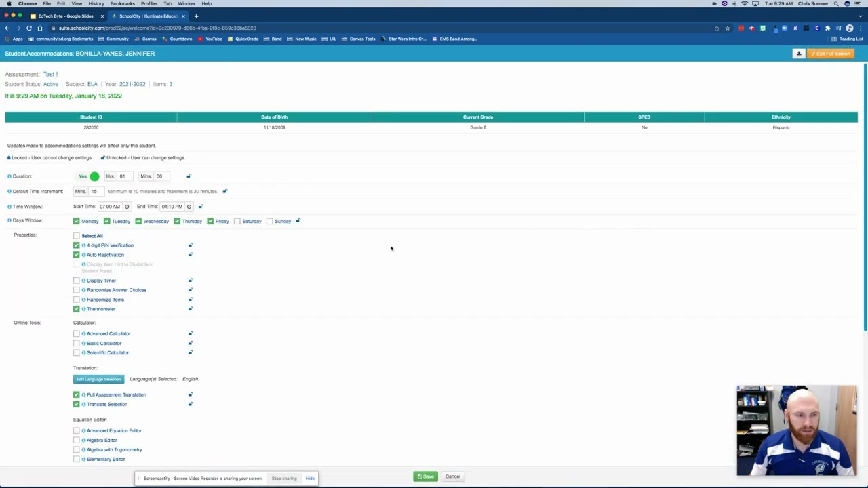Edit the Duration hours field
The image size is (868, 488).
123,176
